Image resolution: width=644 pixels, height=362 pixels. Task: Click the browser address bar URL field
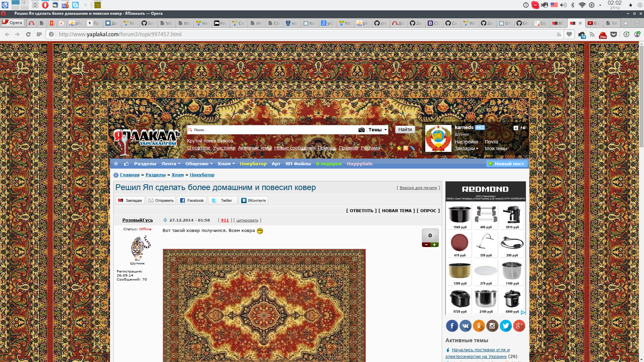click(x=305, y=34)
